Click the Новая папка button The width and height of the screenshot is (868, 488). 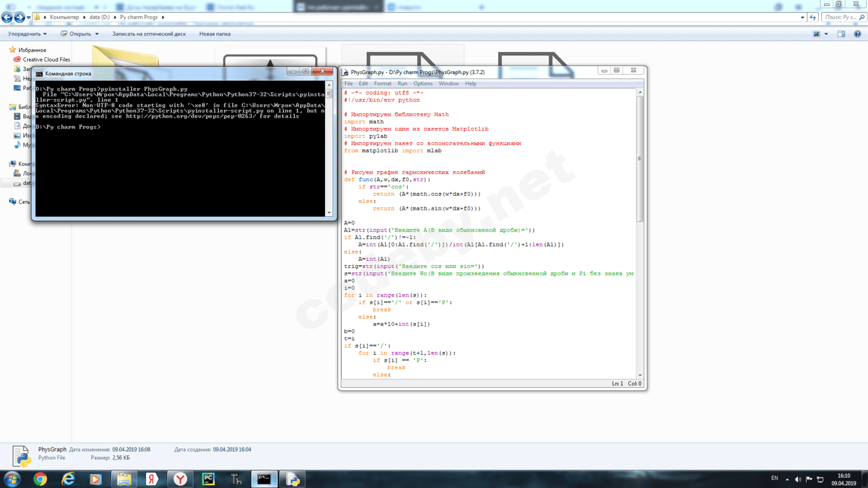[214, 34]
